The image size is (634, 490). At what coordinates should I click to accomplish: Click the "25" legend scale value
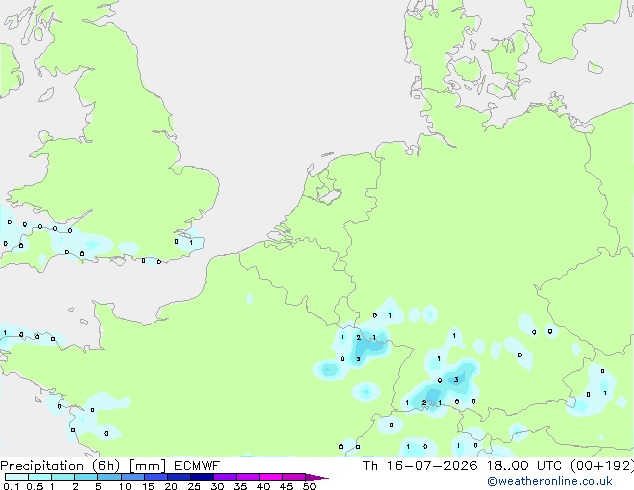click(194, 486)
